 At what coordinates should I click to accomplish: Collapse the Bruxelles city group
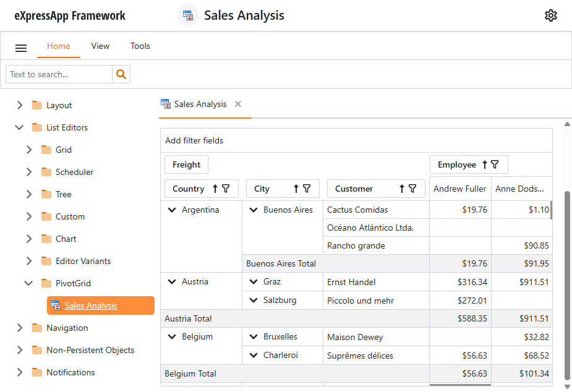click(x=254, y=337)
